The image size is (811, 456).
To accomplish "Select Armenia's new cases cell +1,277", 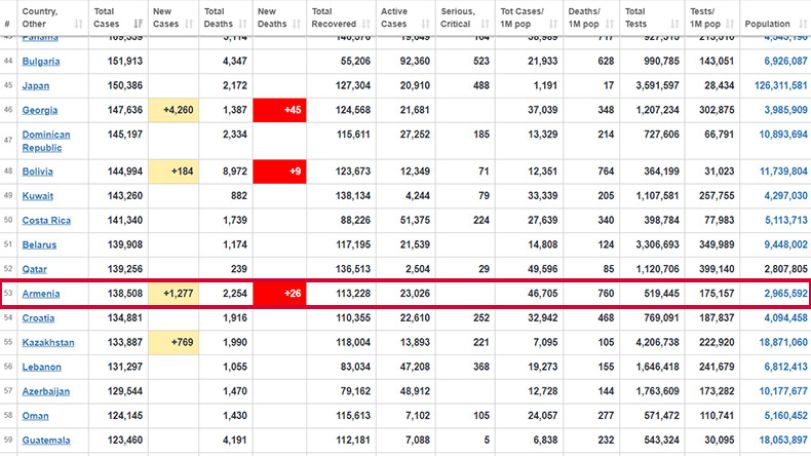I will click(x=174, y=294).
